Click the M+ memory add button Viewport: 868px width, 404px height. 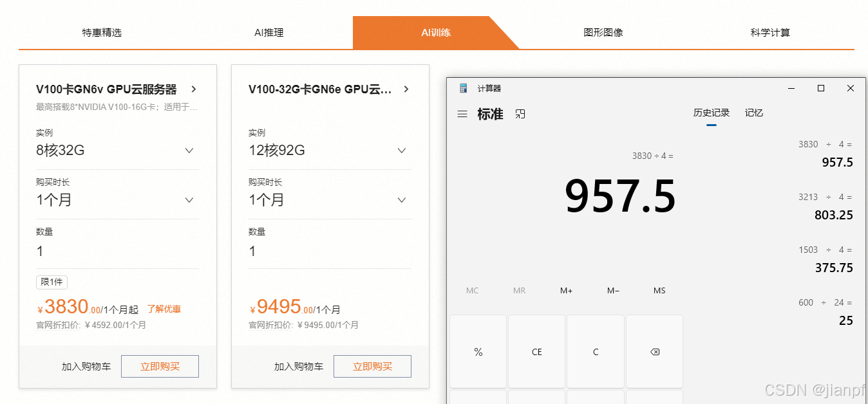[566, 291]
